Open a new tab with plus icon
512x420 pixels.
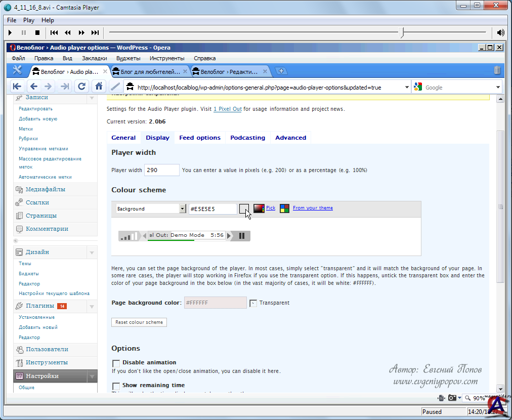pyautogui.click(x=281, y=71)
